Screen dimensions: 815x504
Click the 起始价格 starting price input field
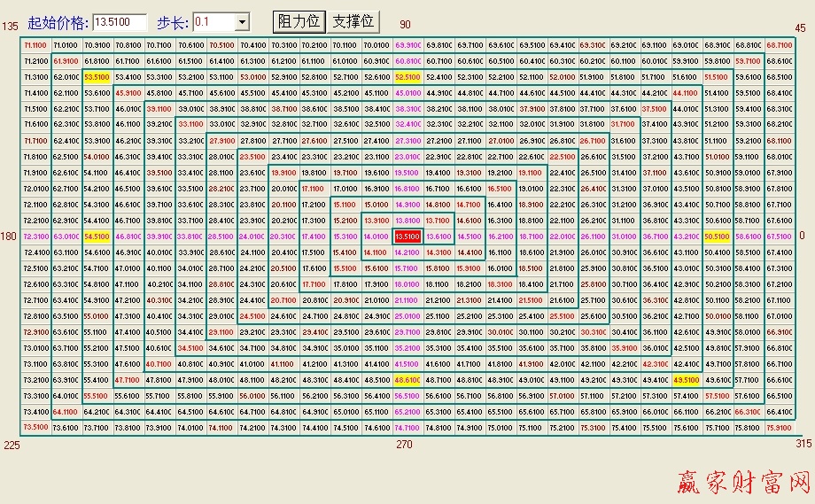tap(119, 20)
